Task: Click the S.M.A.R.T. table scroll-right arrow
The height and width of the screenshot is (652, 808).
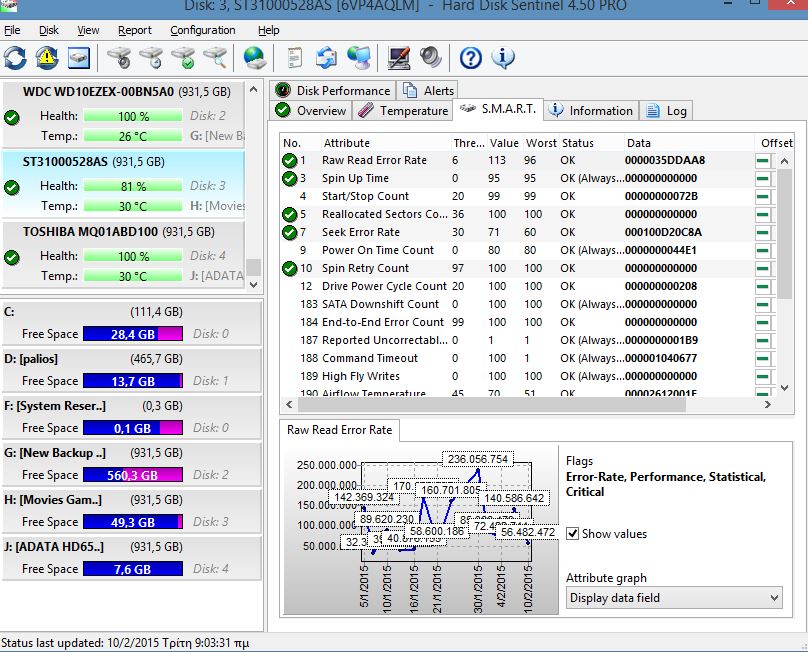Action: tap(768, 405)
